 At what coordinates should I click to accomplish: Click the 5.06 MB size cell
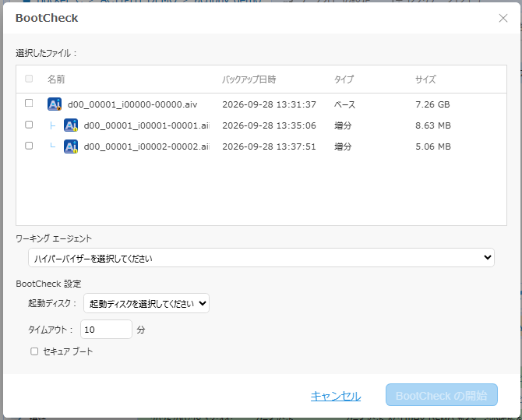click(433, 146)
